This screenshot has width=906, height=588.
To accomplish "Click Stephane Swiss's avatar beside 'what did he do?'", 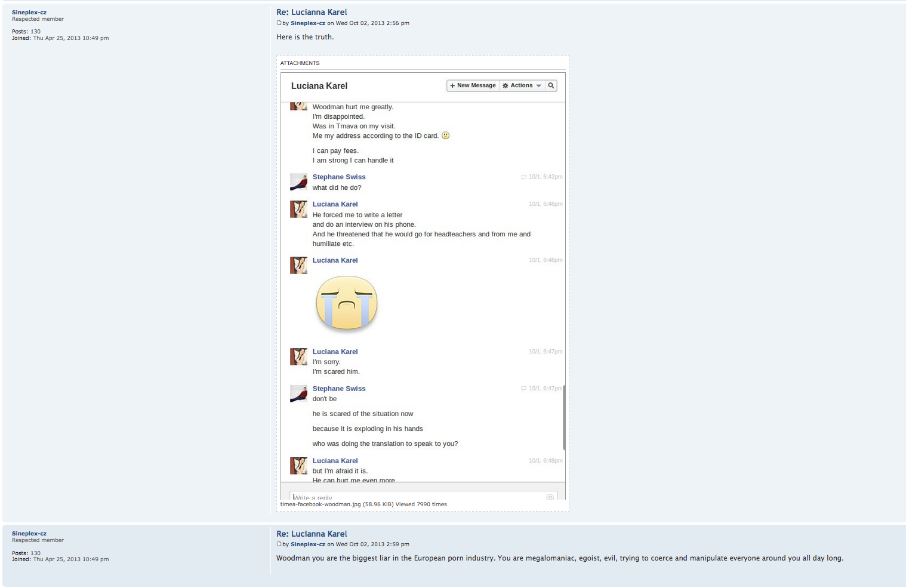I will pyautogui.click(x=298, y=182).
